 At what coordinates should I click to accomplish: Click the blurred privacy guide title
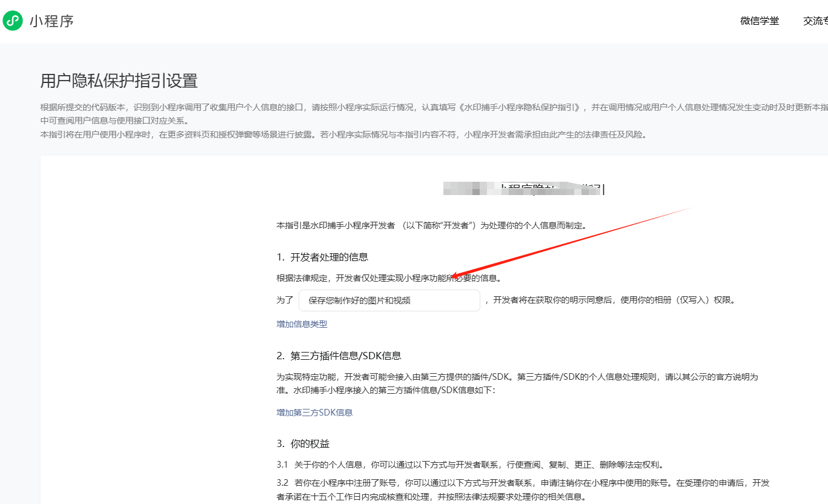524,188
